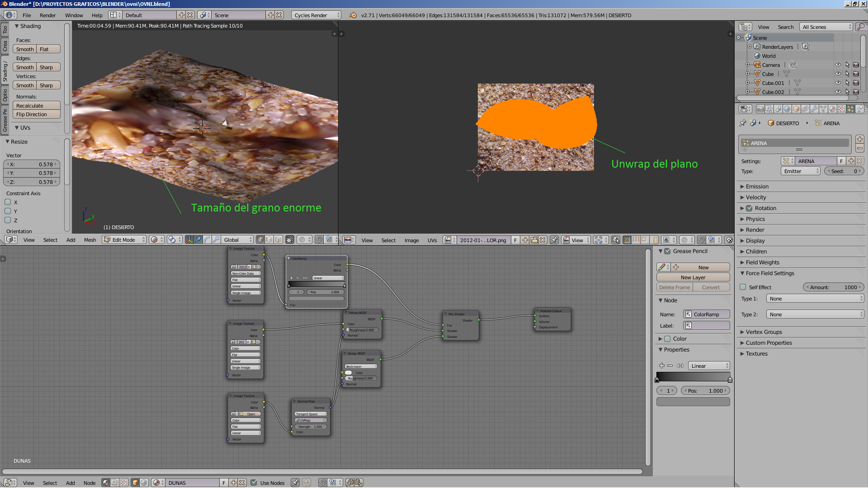The width and height of the screenshot is (868, 488).
Task: Open the Modifiers wrench tab
Action: click(x=814, y=109)
